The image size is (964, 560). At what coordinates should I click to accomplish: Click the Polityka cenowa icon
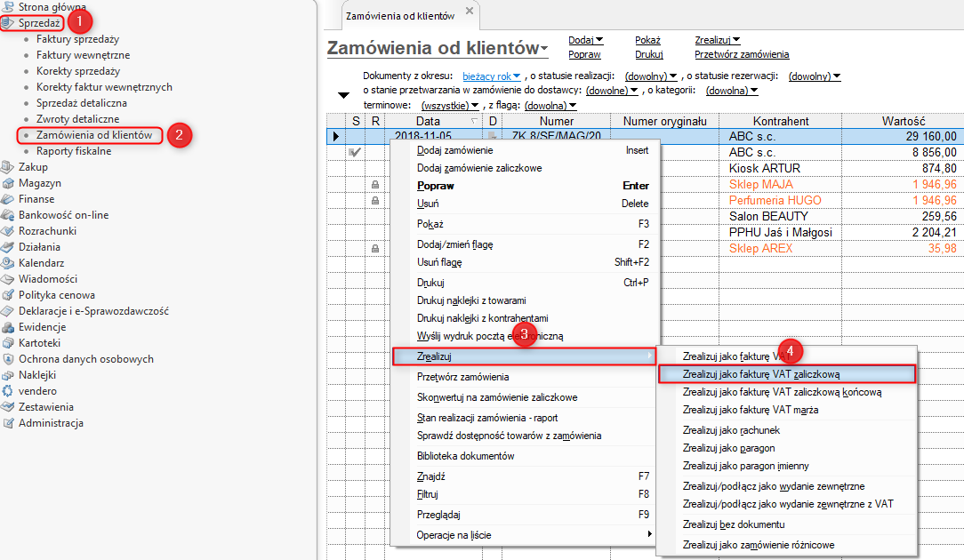point(7,294)
